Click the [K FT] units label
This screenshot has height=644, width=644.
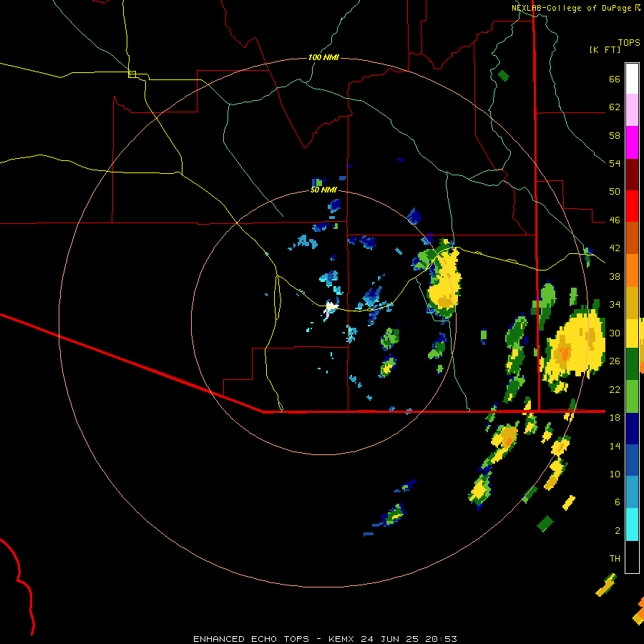pos(605,50)
